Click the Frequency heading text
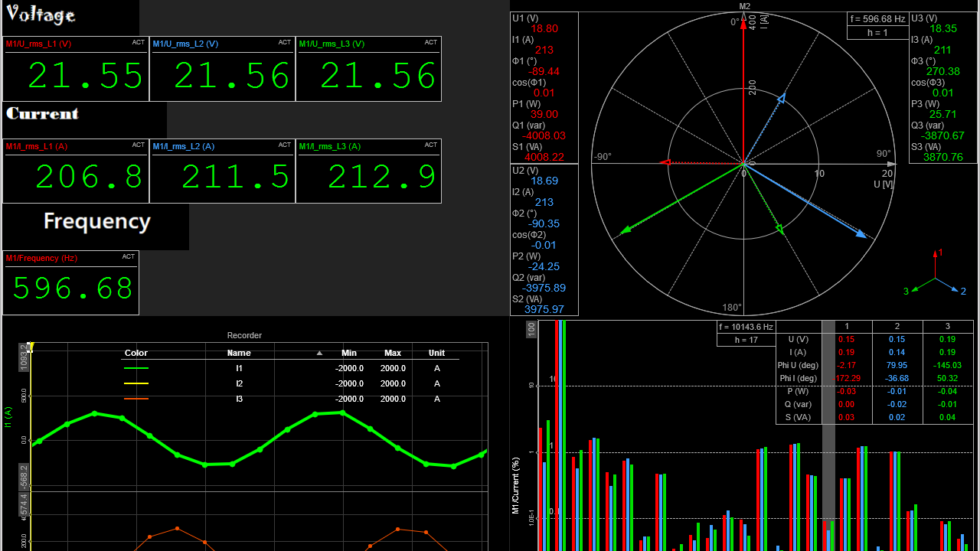 96,222
